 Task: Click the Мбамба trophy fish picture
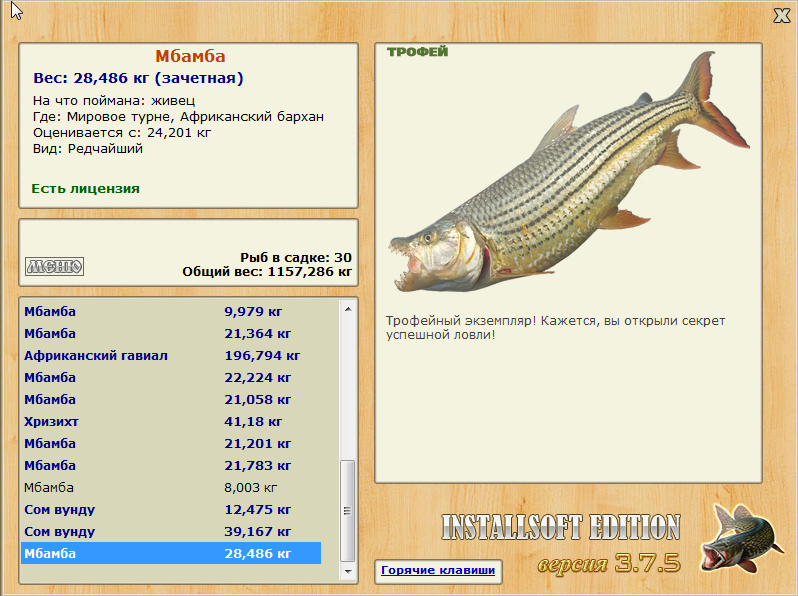[568, 172]
